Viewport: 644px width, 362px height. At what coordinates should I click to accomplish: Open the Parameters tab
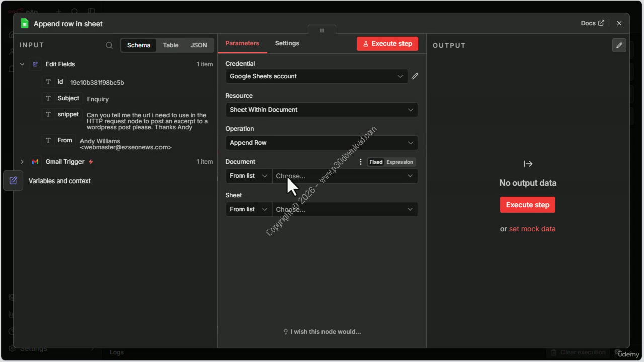242,43
